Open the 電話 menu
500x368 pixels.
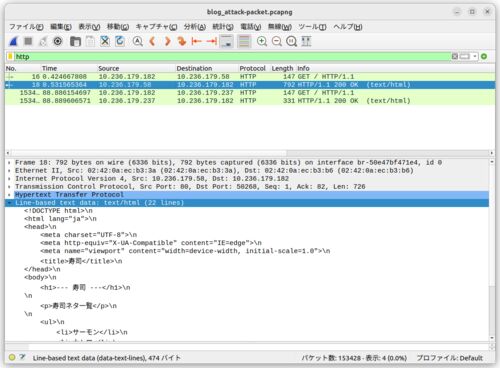(251, 27)
